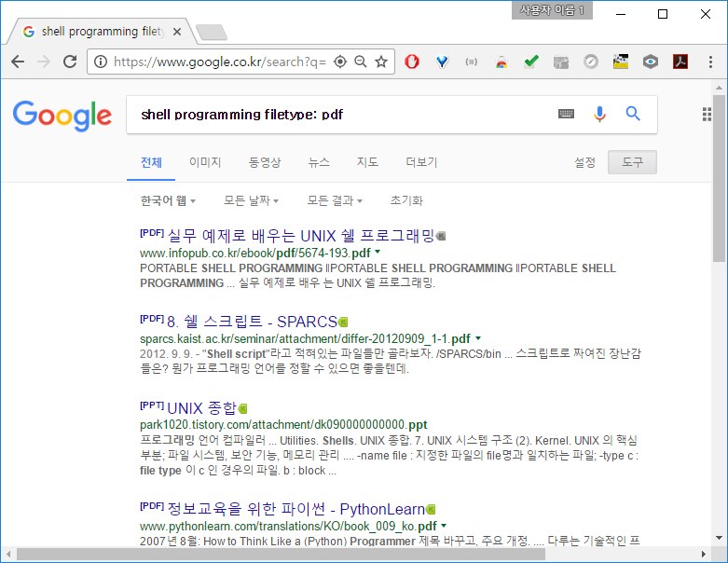Click the horizontal scrollbar right arrow
Screen dimensions: 728x563
pos(704,554)
